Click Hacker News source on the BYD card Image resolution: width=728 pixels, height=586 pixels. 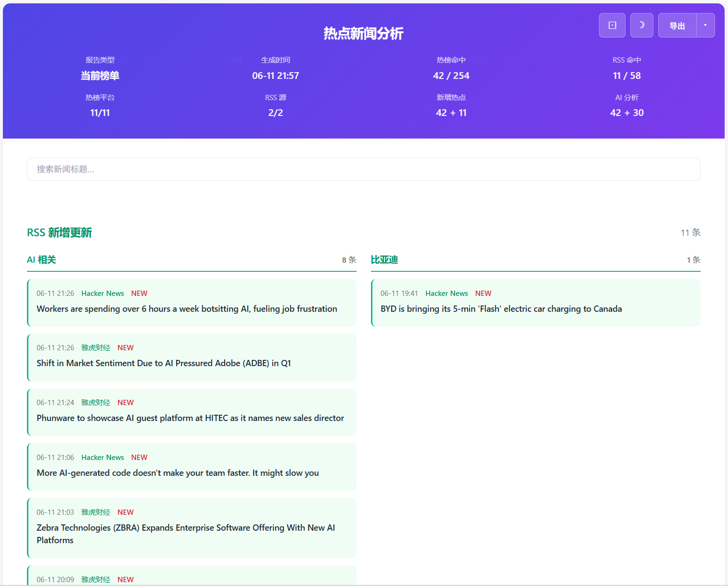(x=447, y=293)
